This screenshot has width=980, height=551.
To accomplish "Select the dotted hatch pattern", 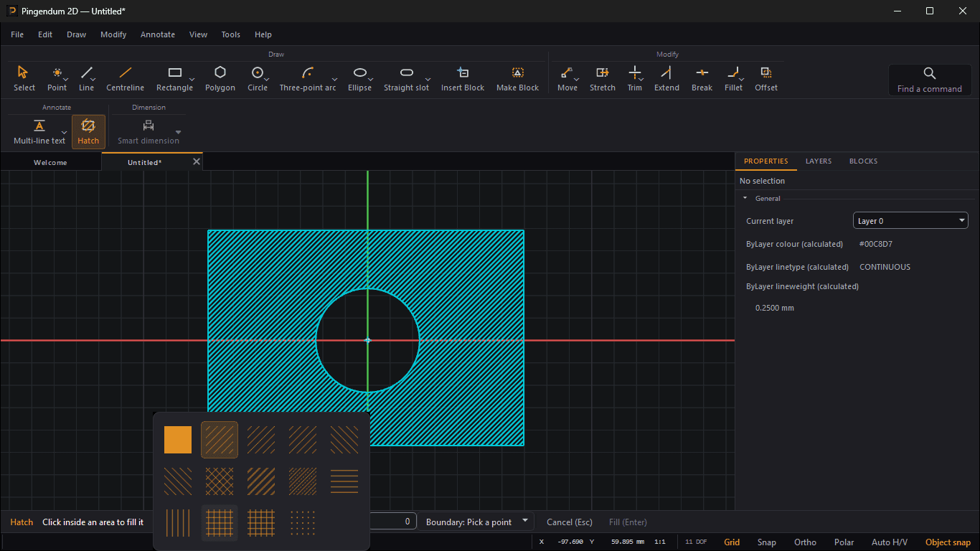I will pyautogui.click(x=303, y=522).
